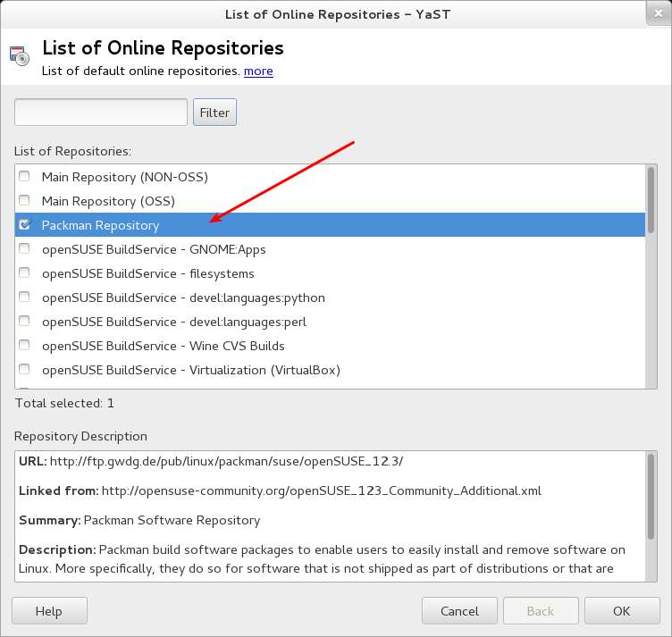This screenshot has height=637, width=672.
Task: Check openSUSE BuildService filesystems checkbox
Action: [x=24, y=272]
